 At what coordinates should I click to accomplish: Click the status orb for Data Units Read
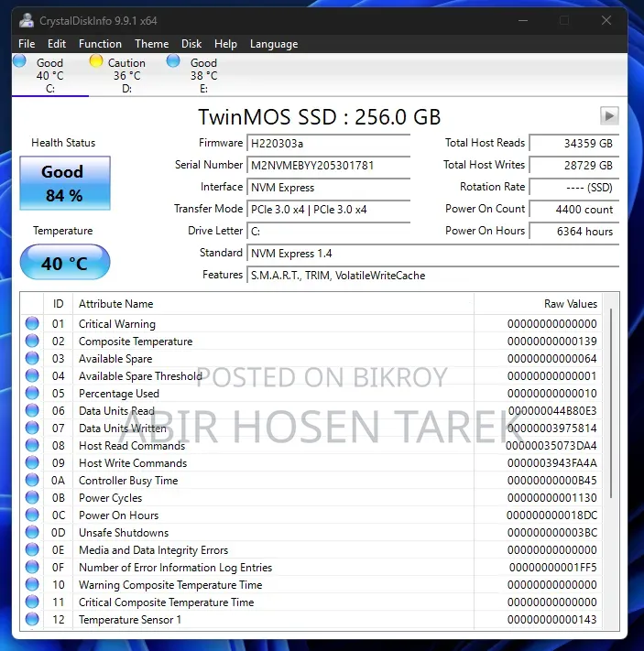click(x=32, y=410)
